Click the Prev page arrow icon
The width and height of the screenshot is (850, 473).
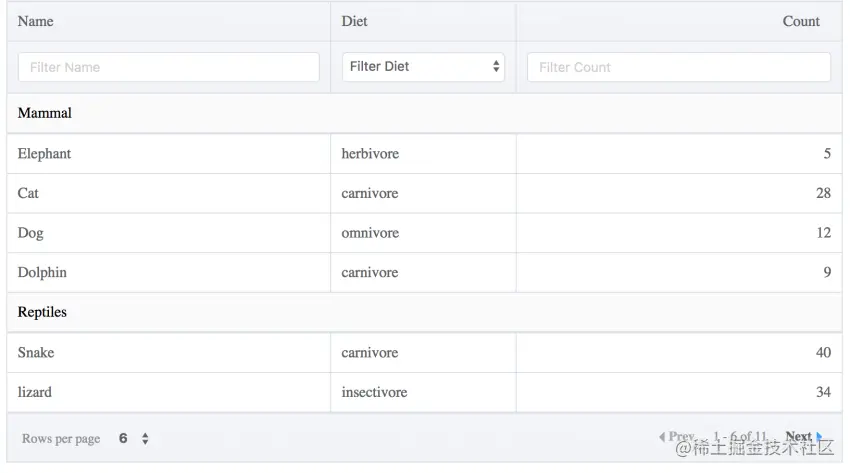click(662, 436)
